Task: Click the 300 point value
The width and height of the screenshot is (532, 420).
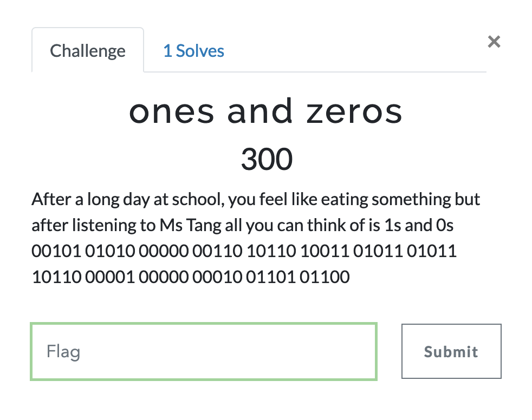Action: tap(266, 159)
